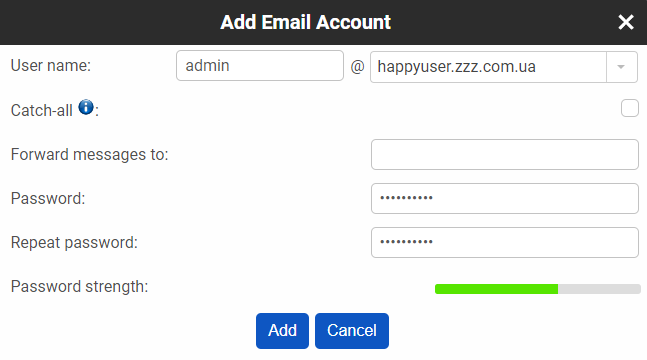Click the User name label
647x360 pixels.
click(x=51, y=66)
